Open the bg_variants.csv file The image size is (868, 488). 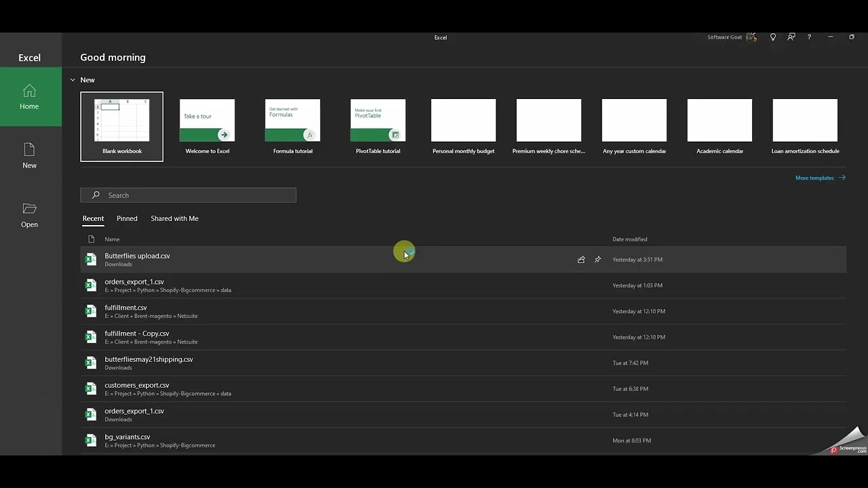pos(463,440)
